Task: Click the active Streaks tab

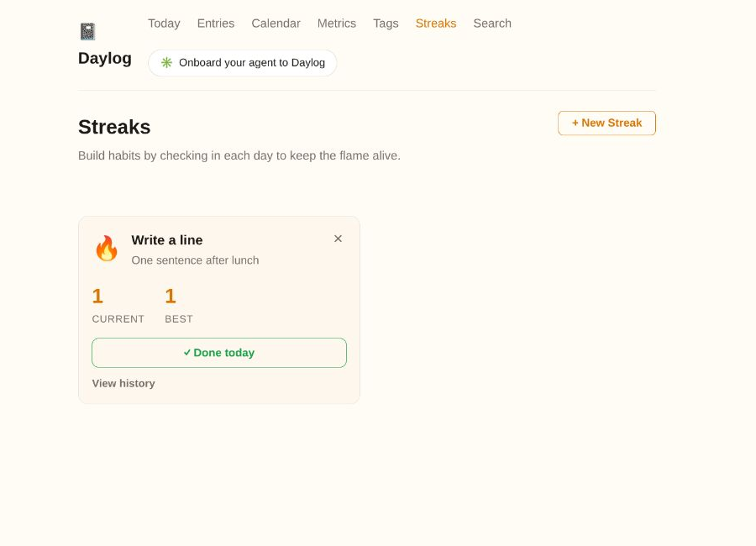Action: pyautogui.click(x=436, y=24)
